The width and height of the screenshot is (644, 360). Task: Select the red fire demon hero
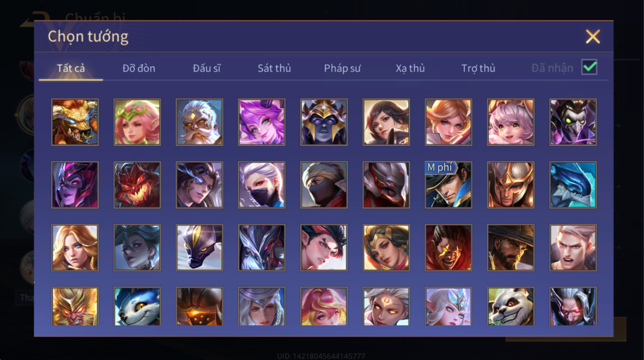(x=137, y=185)
